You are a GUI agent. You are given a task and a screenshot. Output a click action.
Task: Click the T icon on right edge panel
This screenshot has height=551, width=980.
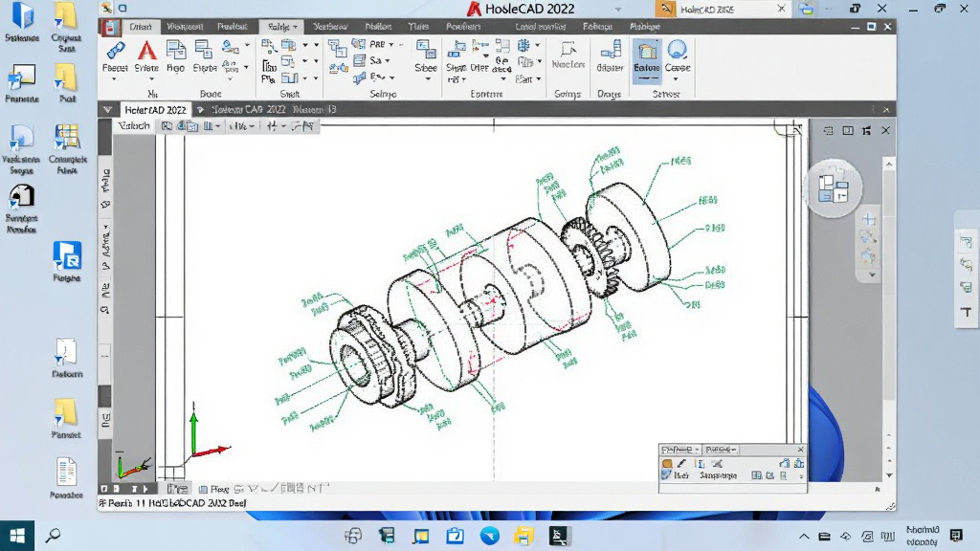967,312
